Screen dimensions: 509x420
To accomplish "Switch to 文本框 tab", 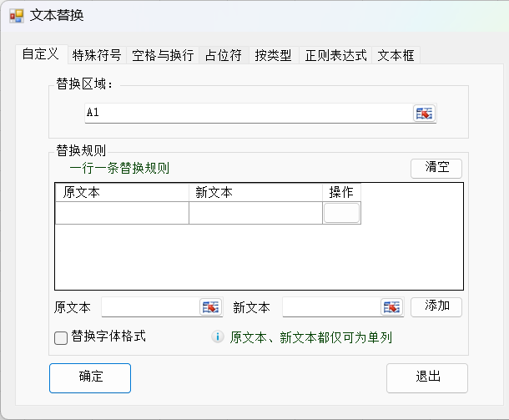I will click(396, 56).
